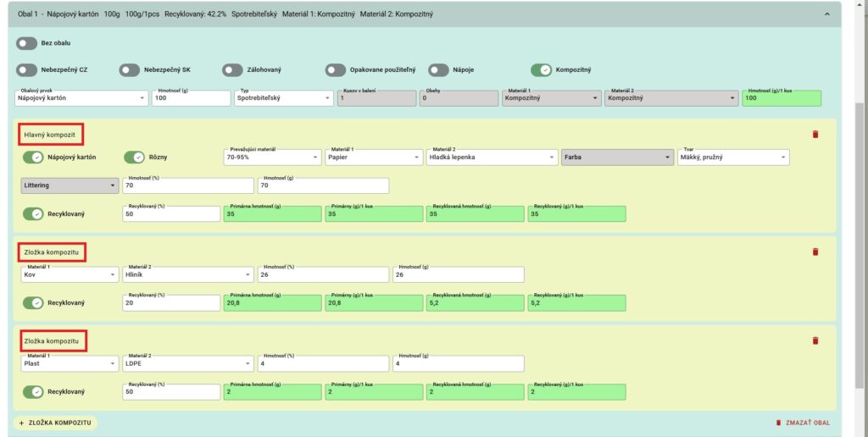Toggle the Bez obalu switch

27,43
